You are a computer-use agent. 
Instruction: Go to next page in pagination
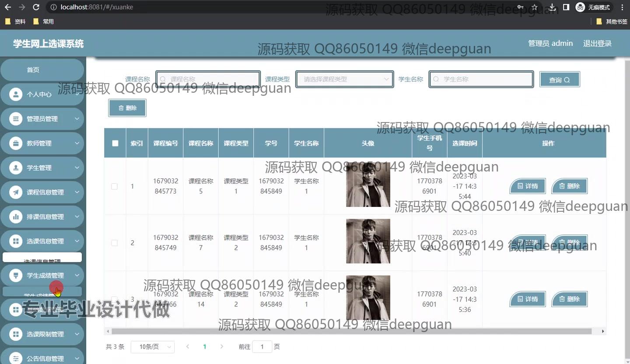tap(221, 347)
